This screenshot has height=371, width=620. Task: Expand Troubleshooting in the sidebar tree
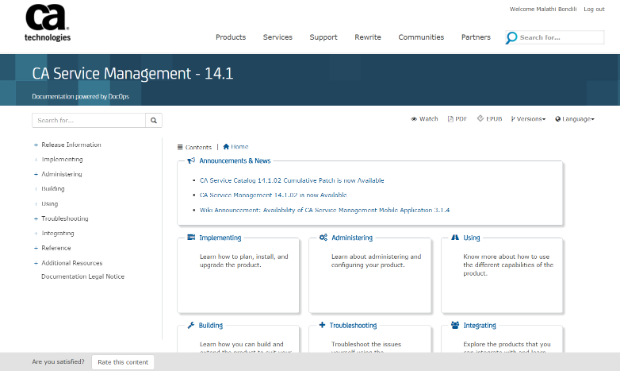tap(36, 219)
